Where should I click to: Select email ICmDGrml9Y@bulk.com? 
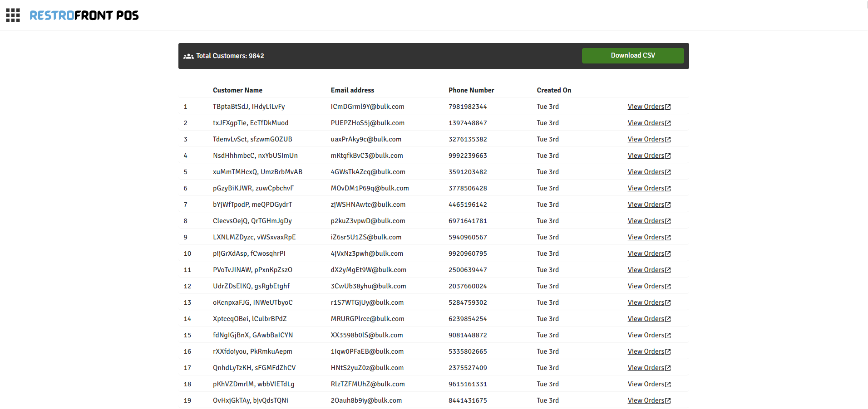[367, 107]
